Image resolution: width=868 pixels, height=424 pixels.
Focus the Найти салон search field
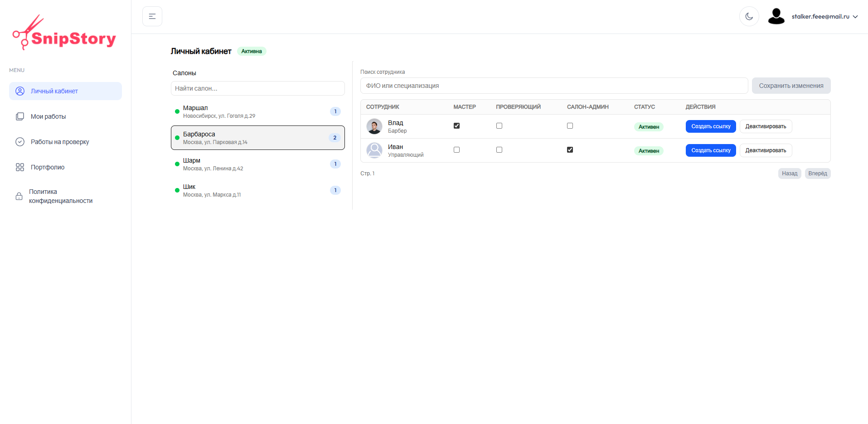[258, 88]
